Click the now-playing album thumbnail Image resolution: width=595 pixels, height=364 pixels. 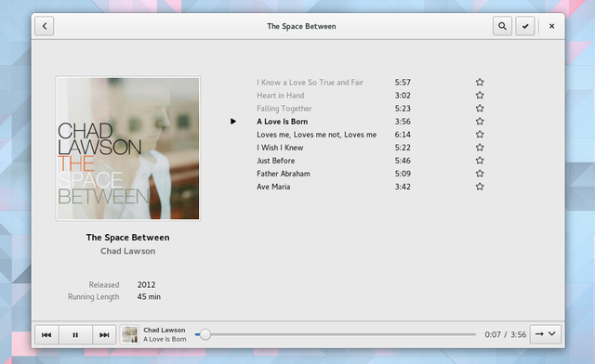coord(129,335)
